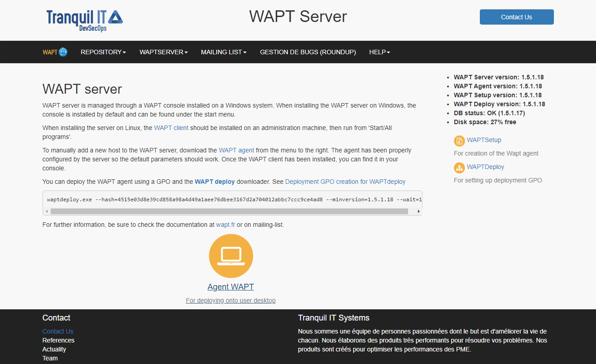
Task: Open Deployment GPO creation for WAPTdeploy link
Action: [x=345, y=182]
